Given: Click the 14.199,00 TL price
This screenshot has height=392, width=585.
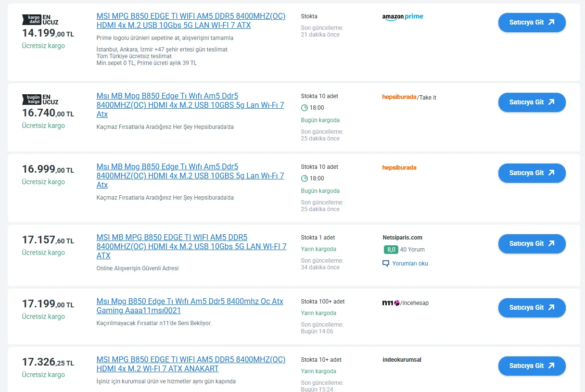Looking at the screenshot, I should [x=48, y=33].
